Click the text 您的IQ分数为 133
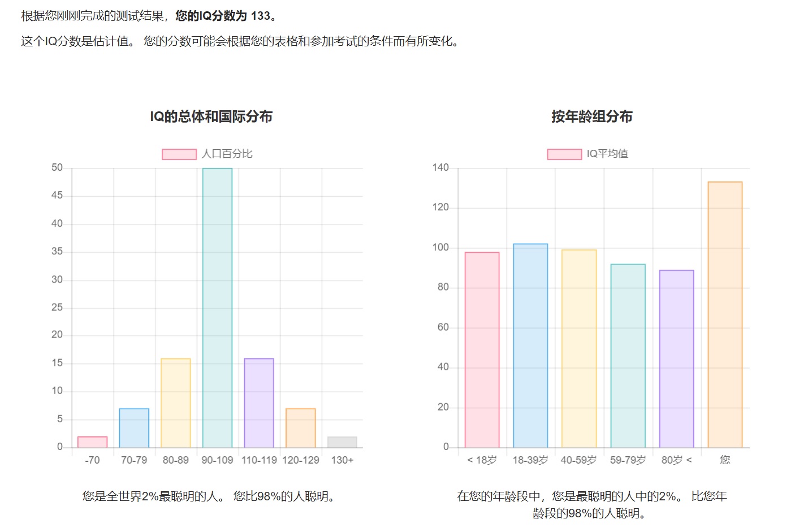 click(223, 16)
